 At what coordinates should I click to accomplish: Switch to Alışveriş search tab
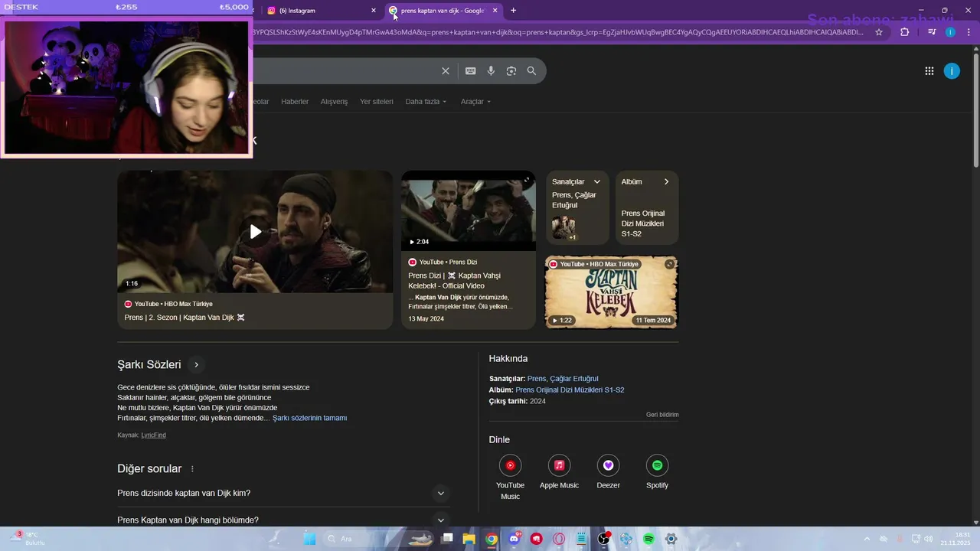click(x=334, y=102)
